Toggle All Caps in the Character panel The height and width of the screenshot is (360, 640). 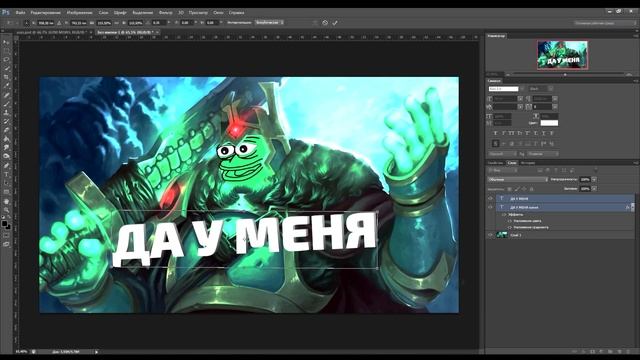click(x=511, y=133)
